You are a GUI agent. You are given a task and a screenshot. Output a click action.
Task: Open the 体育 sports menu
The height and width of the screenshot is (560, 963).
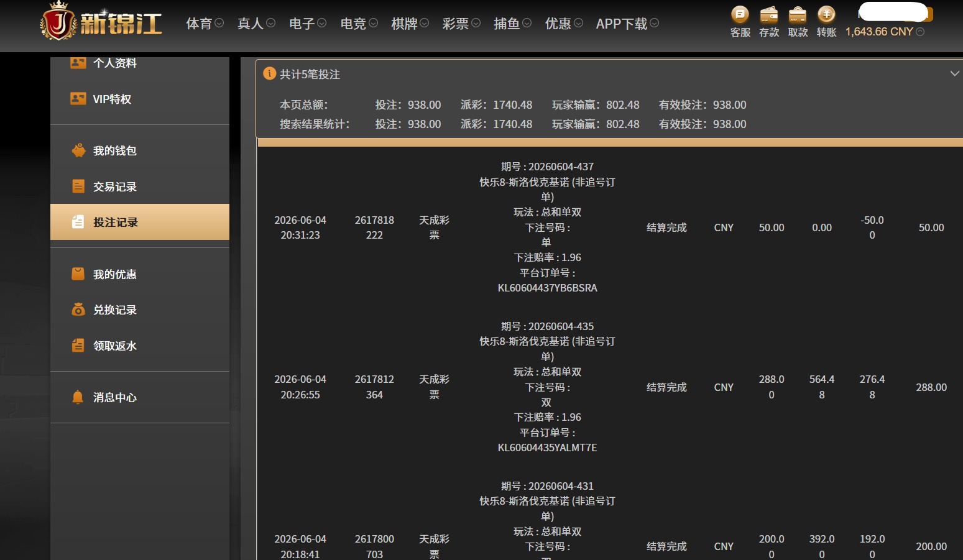pos(199,24)
